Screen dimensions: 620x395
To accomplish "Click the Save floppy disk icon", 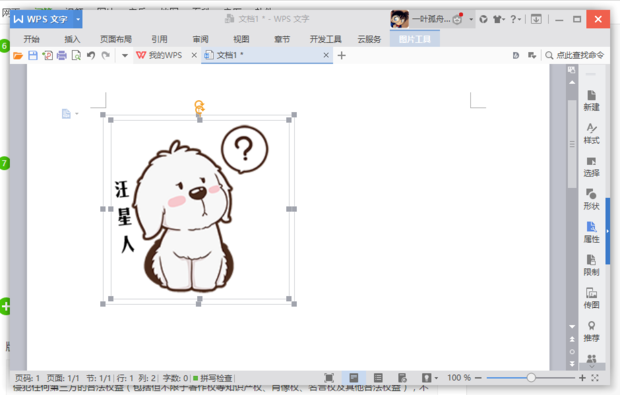I will [x=33, y=55].
